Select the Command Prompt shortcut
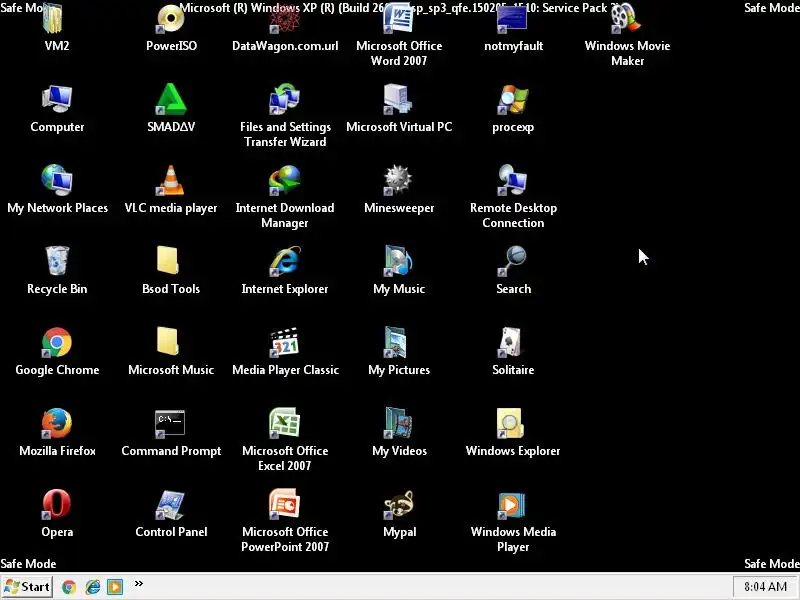The image size is (800, 600). tap(170, 423)
